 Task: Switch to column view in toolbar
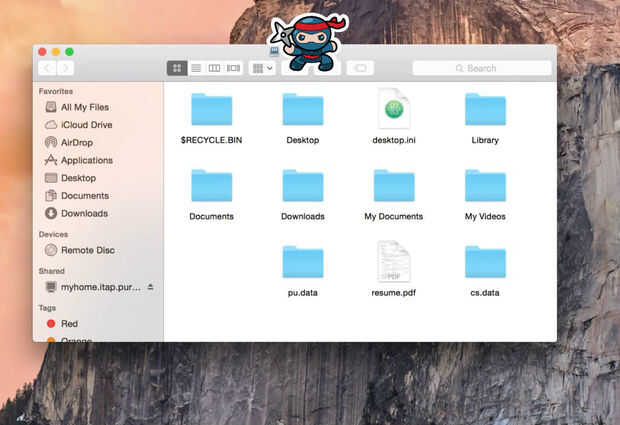(x=214, y=68)
